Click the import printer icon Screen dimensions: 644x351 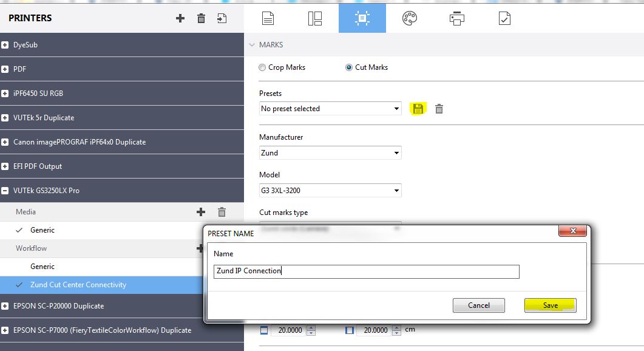[x=222, y=18]
